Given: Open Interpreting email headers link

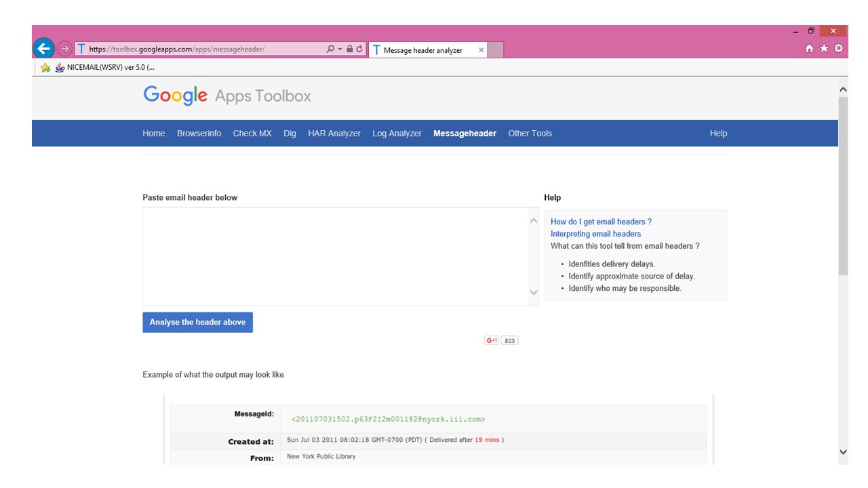Looking at the screenshot, I should 595,234.
